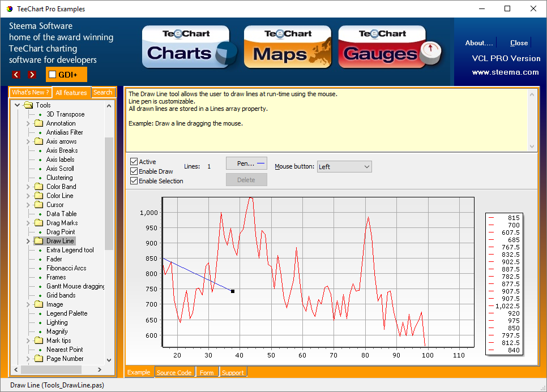Open the Form tab
The width and height of the screenshot is (547, 392).
pos(207,373)
